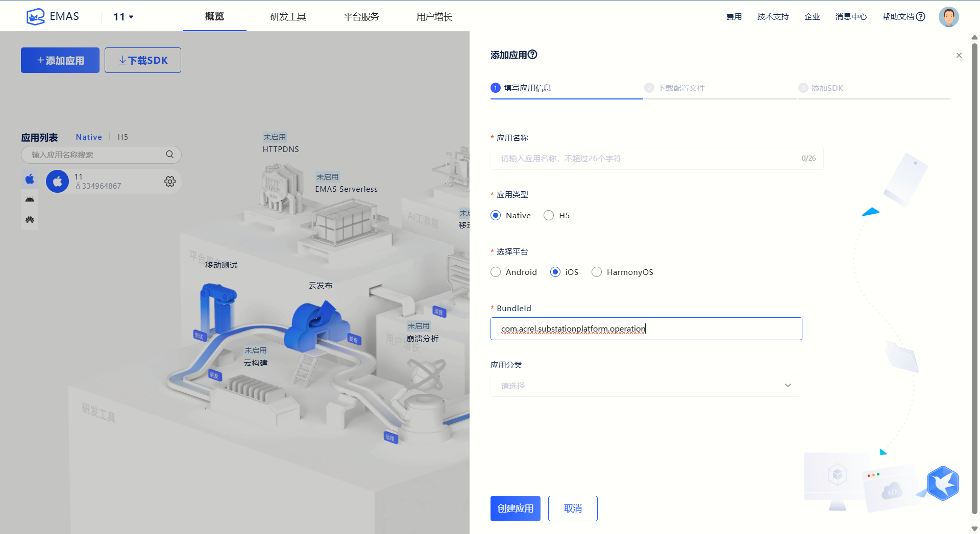This screenshot has height=534, width=980.
Task: Select the Native app list tab
Action: click(89, 137)
